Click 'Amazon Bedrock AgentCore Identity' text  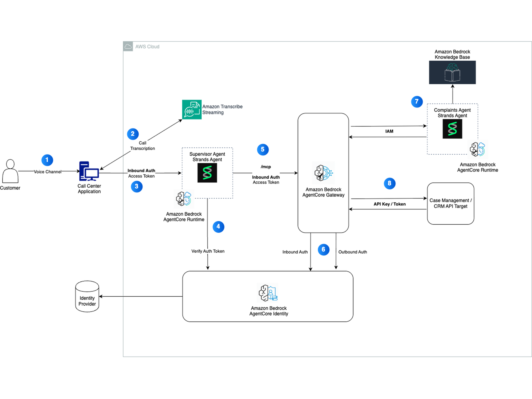pyautogui.click(x=269, y=311)
